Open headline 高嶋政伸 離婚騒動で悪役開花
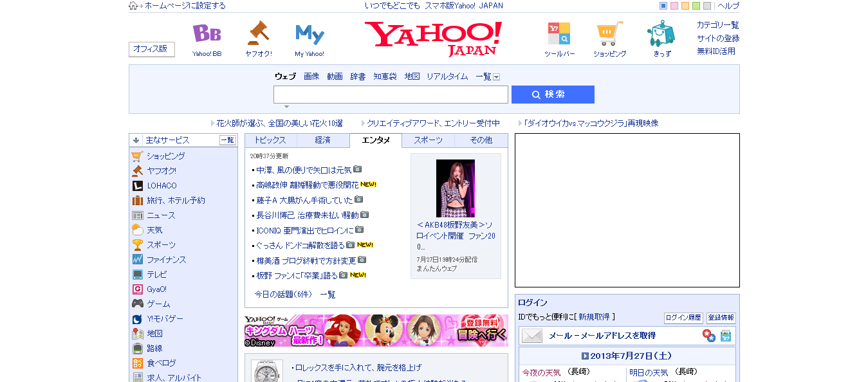 click(x=307, y=185)
